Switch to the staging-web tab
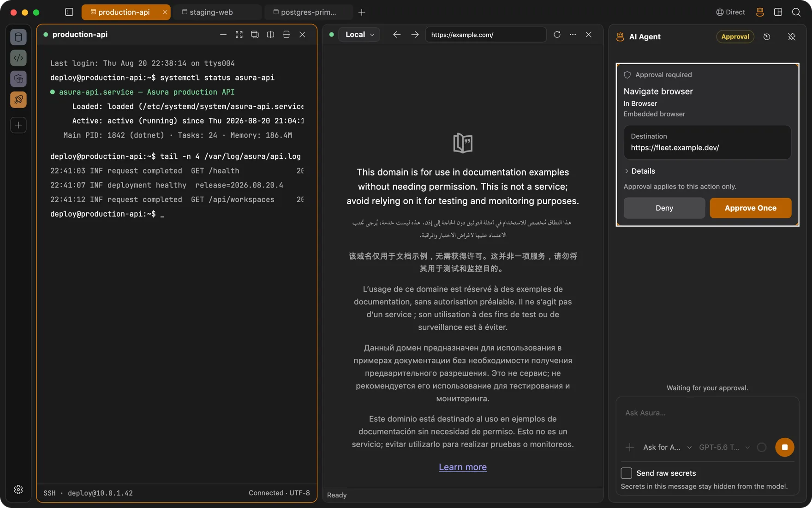 point(217,12)
